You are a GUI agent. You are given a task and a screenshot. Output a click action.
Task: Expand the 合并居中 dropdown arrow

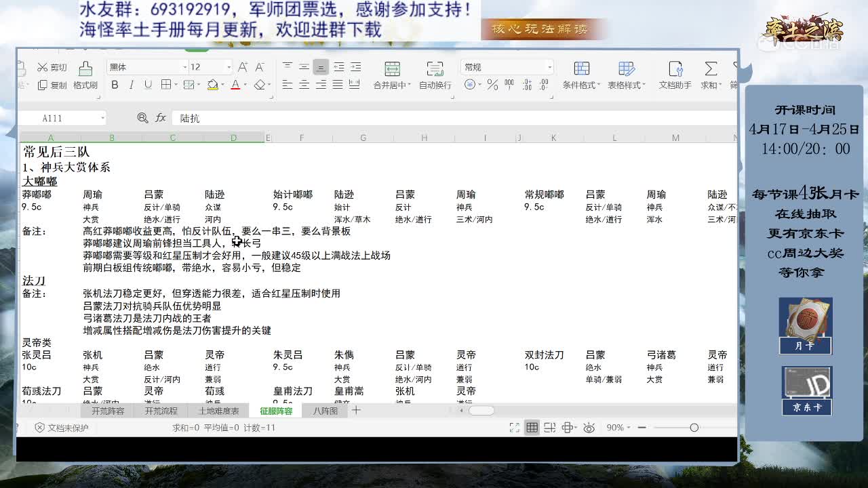409,85
